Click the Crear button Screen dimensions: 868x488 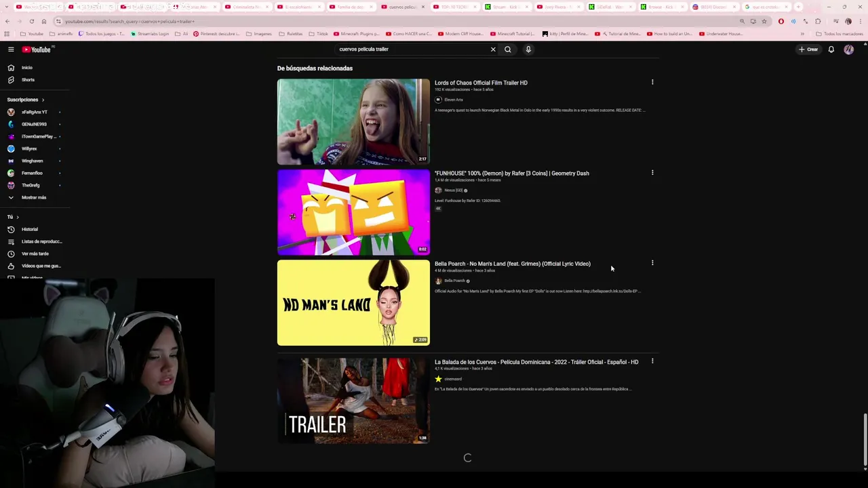click(808, 49)
